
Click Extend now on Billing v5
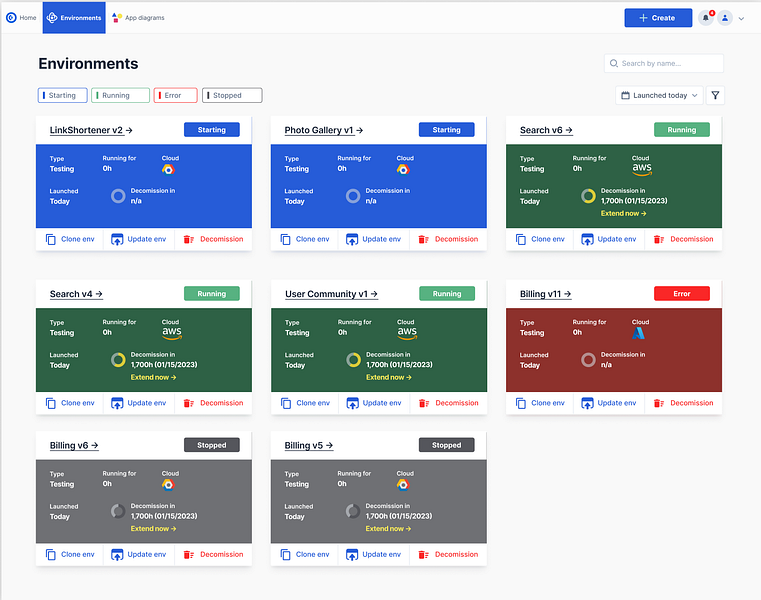388,529
